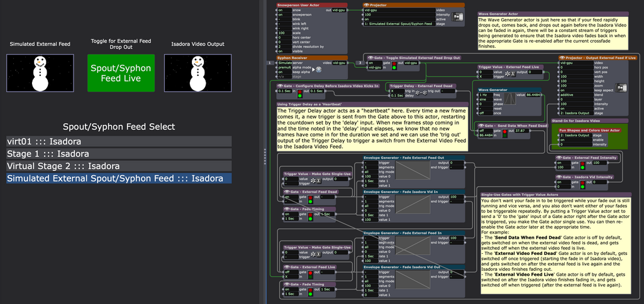Viewport: 644px width, 304px height.
Task: Toggle eye on Projector - Output External Feed If Live
Action: [563, 58]
